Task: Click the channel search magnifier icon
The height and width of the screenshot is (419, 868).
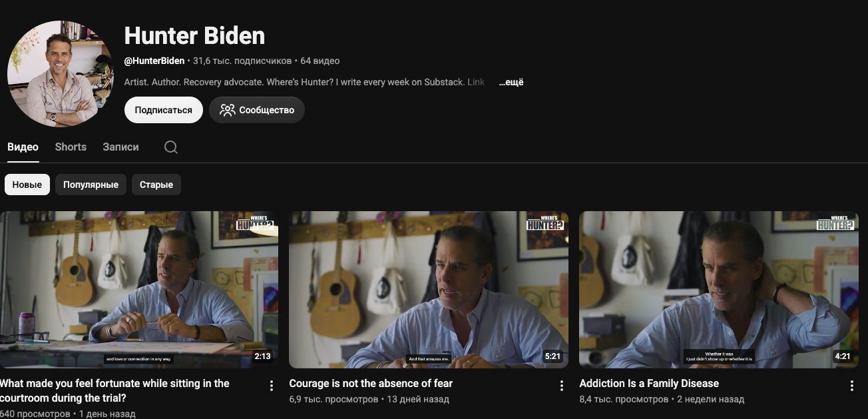Action: [x=171, y=147]
